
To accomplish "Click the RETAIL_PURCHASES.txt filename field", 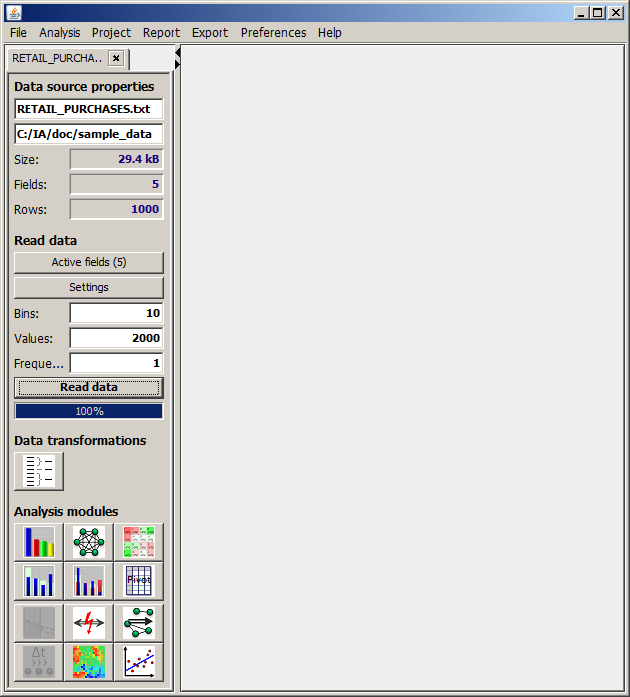I will [89, 109].
